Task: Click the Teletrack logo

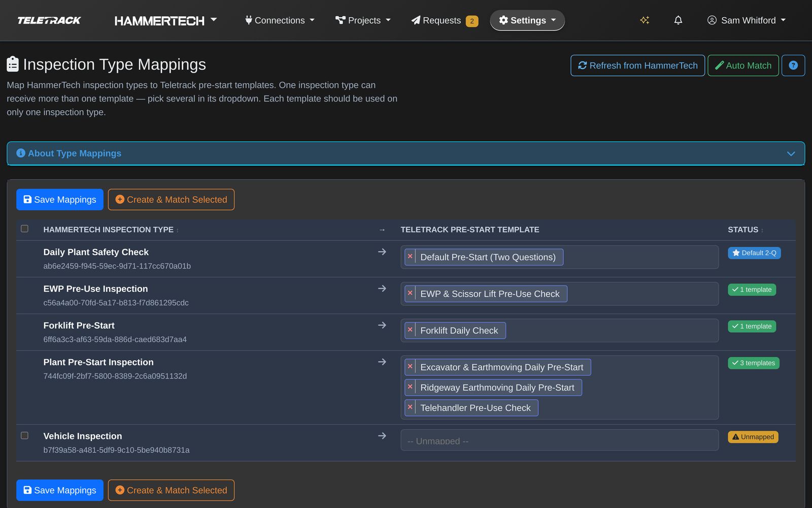Action: [49, 20]
